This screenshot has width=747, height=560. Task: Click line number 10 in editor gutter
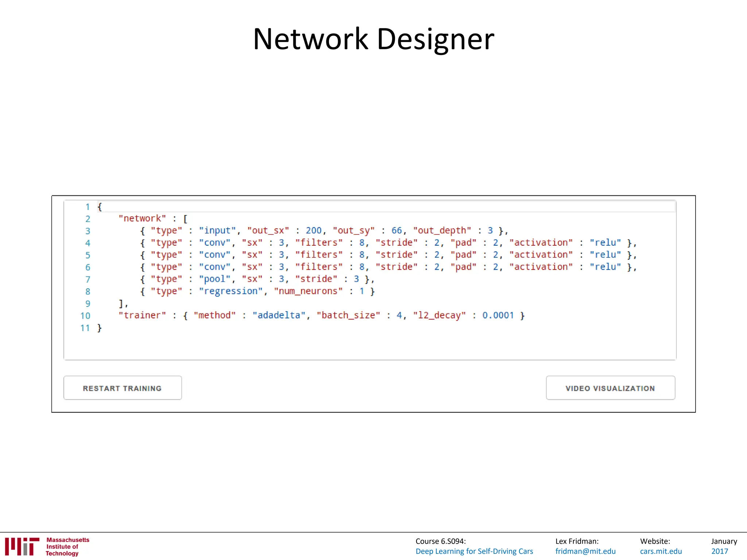(x=85, y=316)
